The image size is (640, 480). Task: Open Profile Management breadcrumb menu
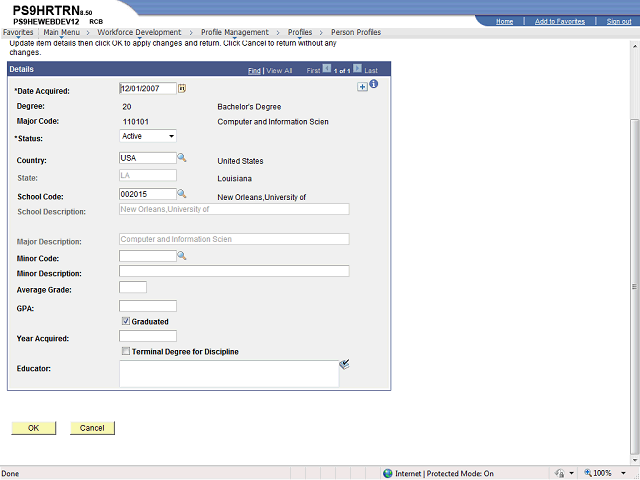coord(235,32)
